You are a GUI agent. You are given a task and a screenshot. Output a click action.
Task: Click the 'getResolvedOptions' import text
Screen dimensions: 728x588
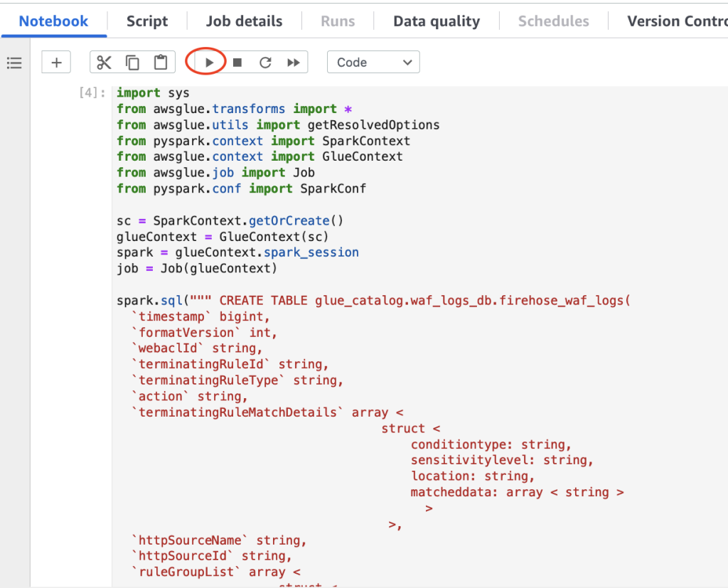[373, 125]
